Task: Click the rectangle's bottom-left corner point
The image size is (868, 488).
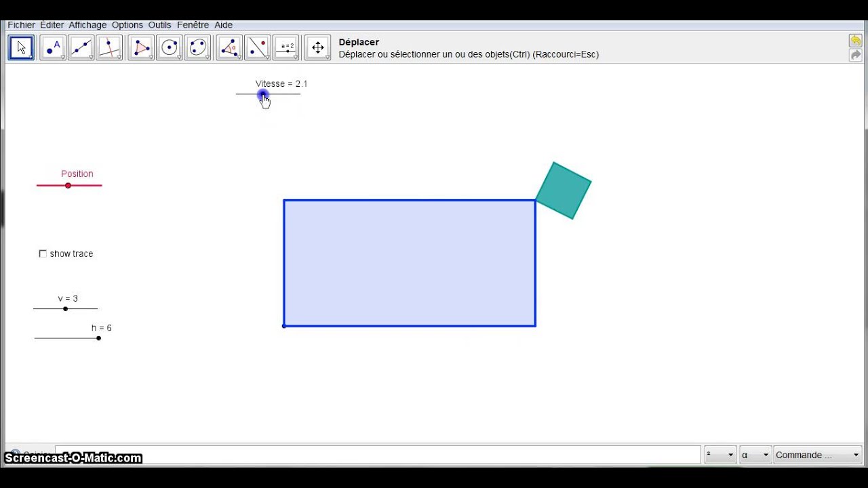Action: (284, 326)
